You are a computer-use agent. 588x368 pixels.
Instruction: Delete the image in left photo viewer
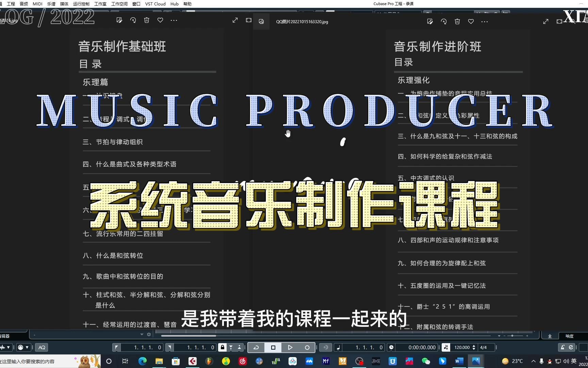(x=147, y=20)
